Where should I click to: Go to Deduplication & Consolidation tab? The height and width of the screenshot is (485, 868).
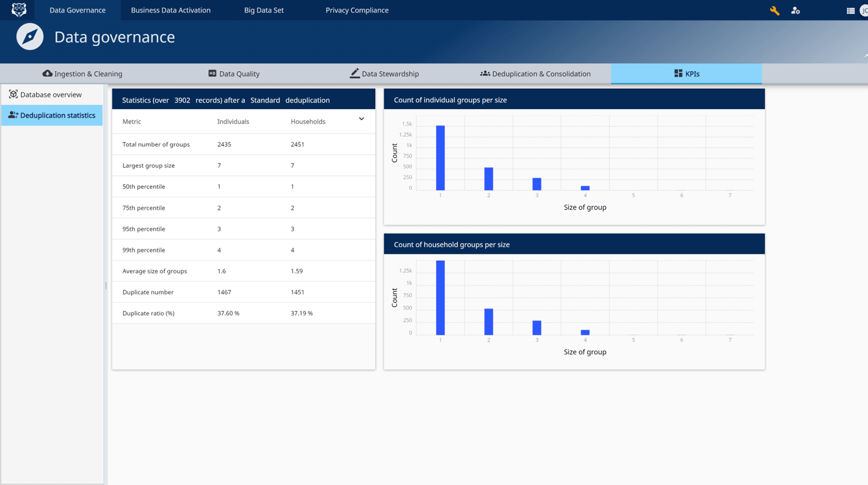[x=535, y=73]
